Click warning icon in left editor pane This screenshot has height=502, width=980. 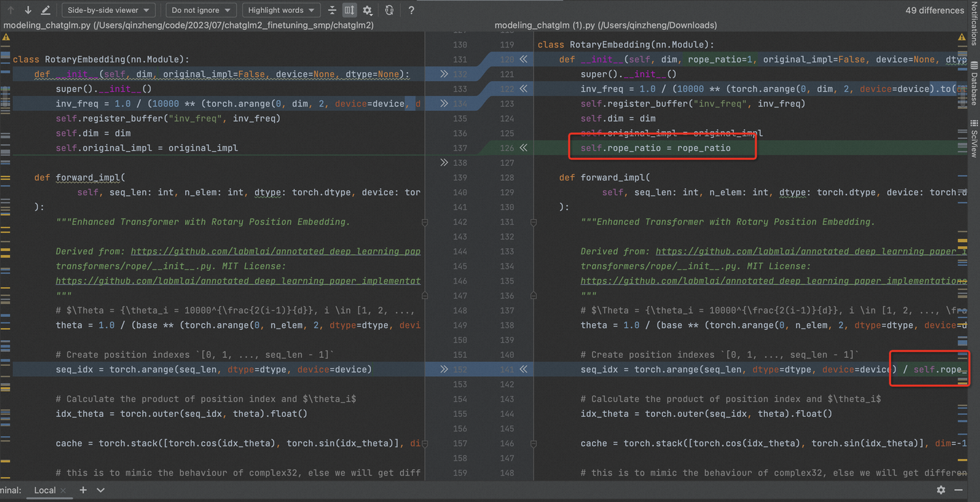6,37
